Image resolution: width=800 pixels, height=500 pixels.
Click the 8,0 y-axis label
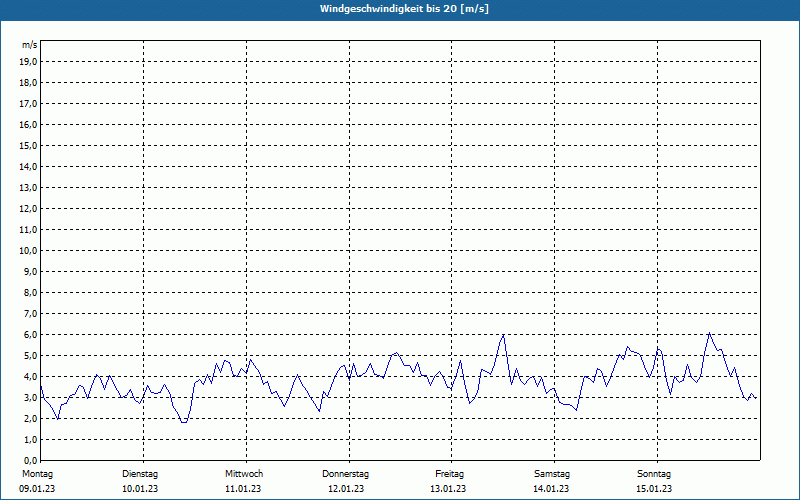point(30,292)
